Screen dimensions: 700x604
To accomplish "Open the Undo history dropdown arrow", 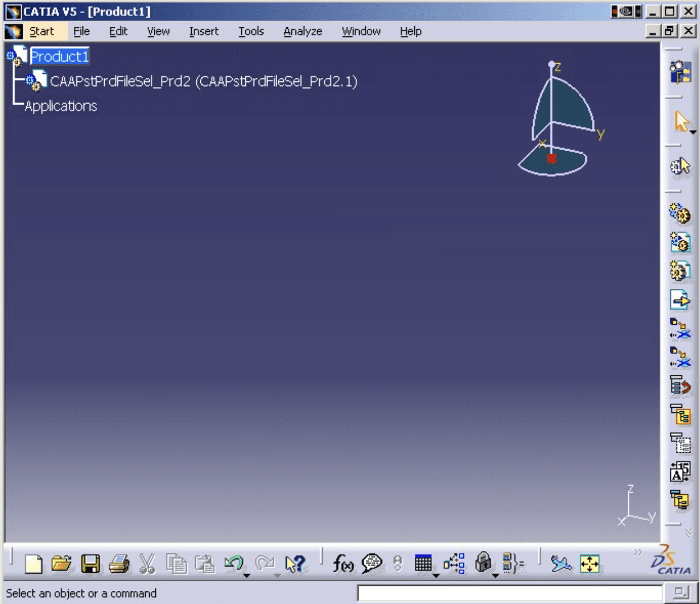I will 246,576.
